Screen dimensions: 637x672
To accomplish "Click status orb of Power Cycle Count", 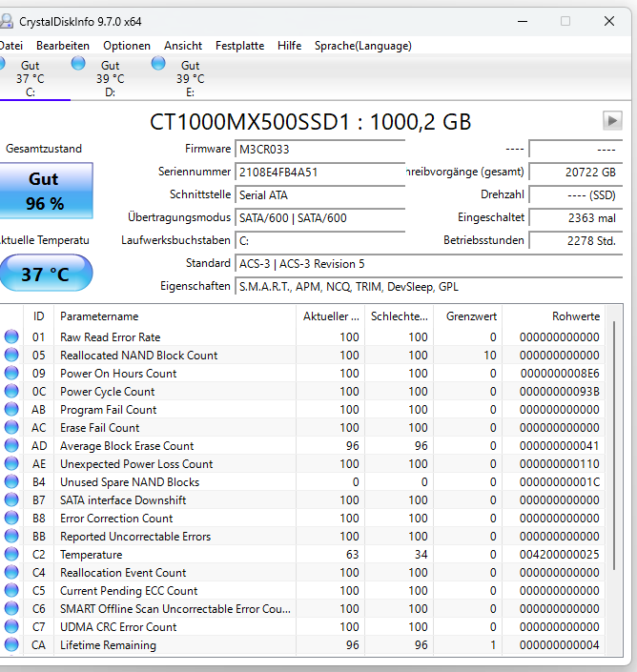I will coord(11,392).
